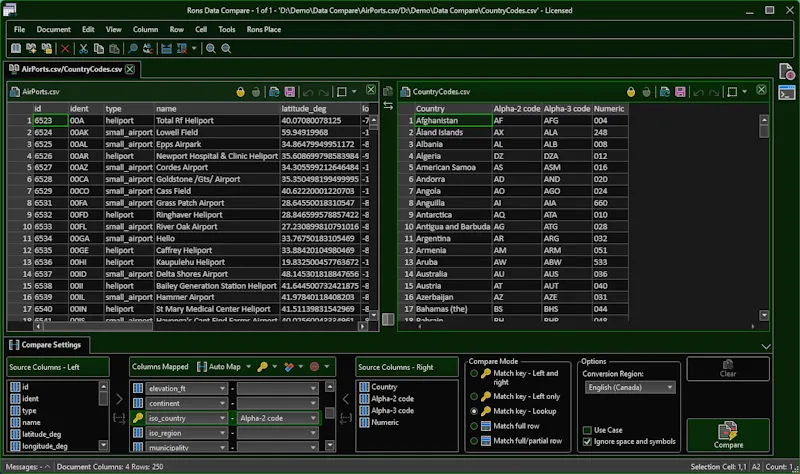Open the Conversion Region English (Canada) dropdown
The image size is (800, 474).
[x=630, y=388]
